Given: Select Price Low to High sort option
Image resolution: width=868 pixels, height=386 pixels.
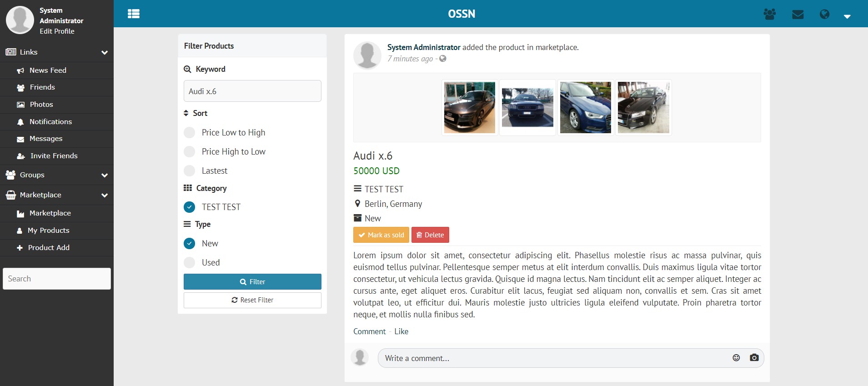Looking at the screenshot, I should click(x=189, y=132).
